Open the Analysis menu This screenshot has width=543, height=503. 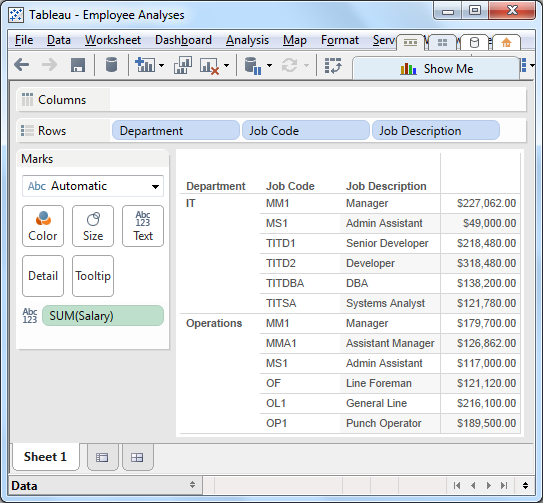coord(247,40)
